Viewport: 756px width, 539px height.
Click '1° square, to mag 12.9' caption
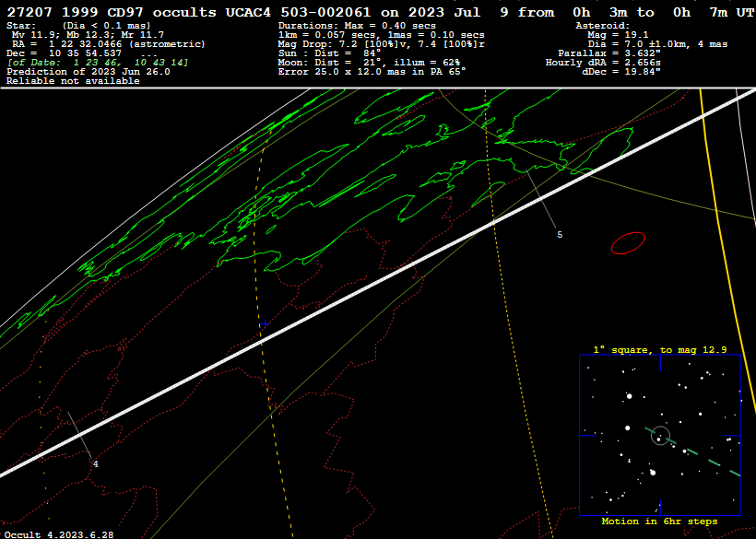pos(660,350)
